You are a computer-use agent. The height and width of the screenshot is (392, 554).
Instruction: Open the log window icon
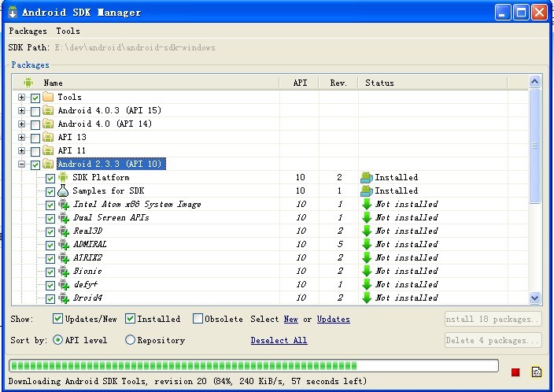pos(537,372)
